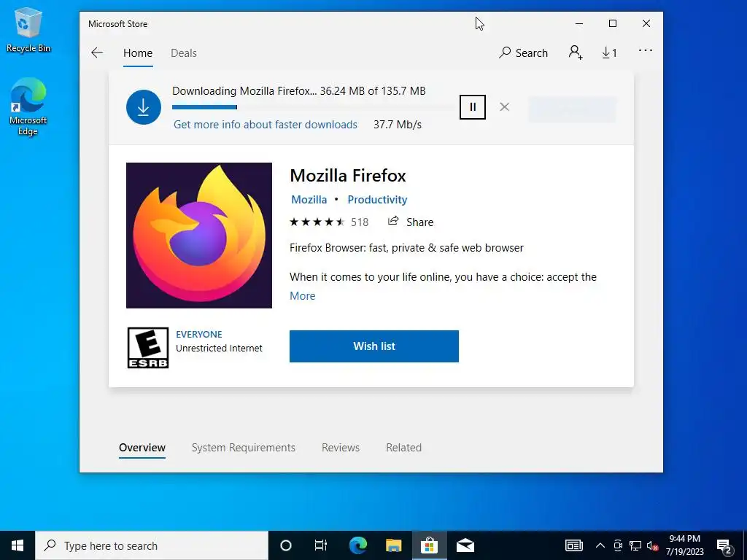Maximize the Microsoft Store window
Viewport: 747px width, 560px height.
(x=613, y=24)
